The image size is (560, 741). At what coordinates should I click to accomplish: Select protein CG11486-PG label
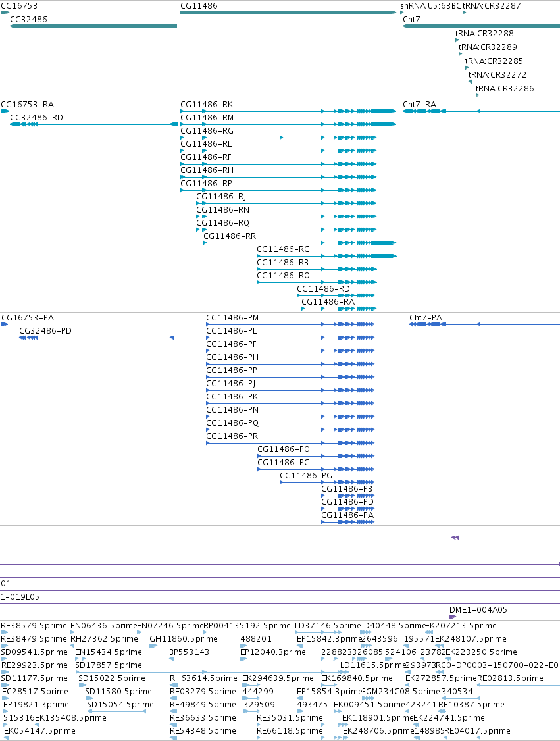point(306,476)
